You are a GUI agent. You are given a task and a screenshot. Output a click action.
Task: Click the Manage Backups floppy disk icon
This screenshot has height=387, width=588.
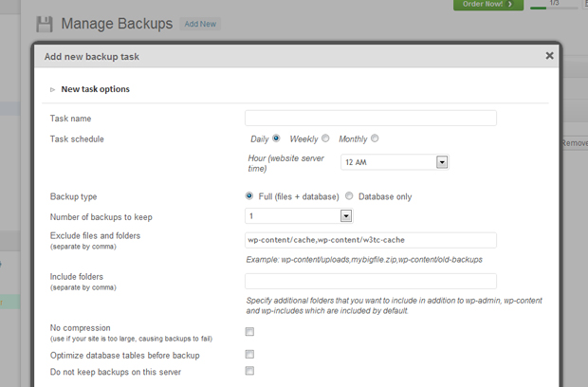(45, 23)
